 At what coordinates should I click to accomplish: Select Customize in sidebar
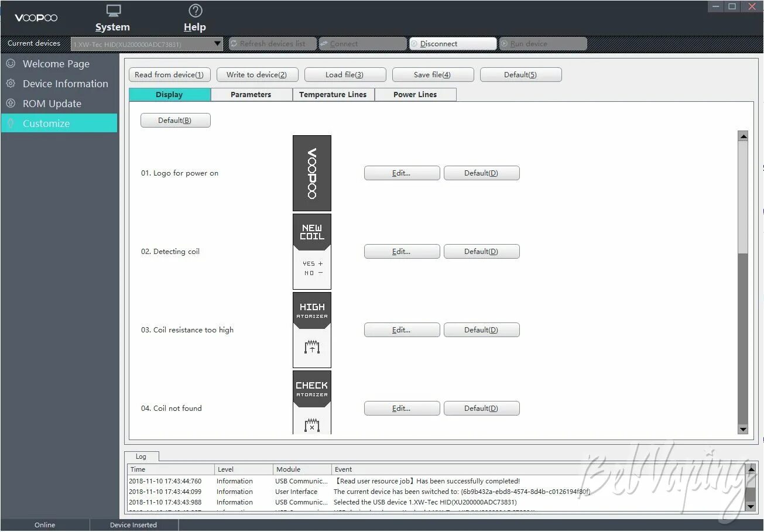coord(59,123)
